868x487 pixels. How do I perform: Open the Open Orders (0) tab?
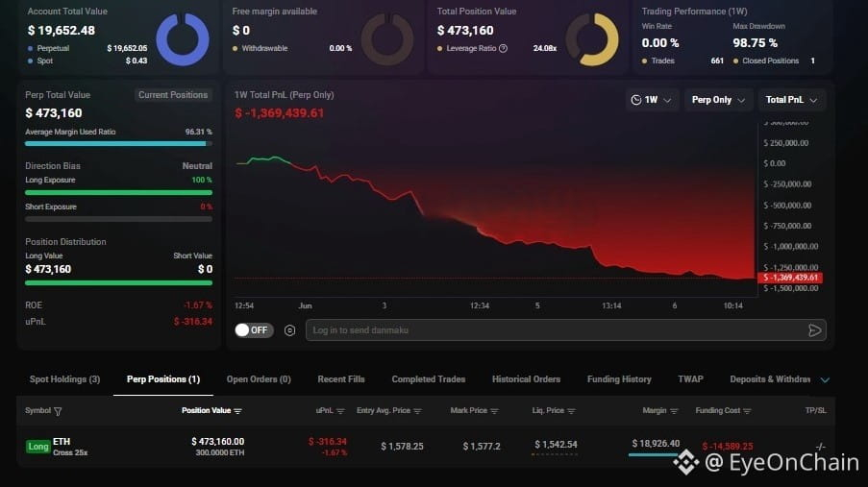click(x=259, y=379)
